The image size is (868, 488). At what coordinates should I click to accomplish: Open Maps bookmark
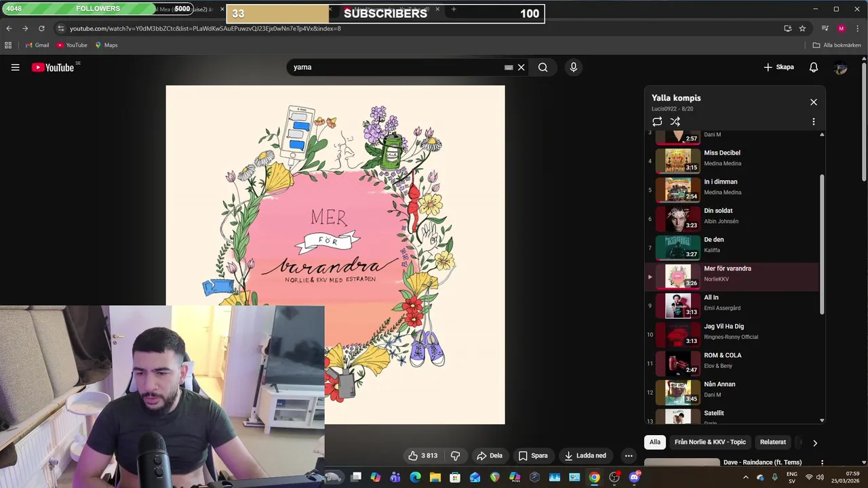point(106,45)
